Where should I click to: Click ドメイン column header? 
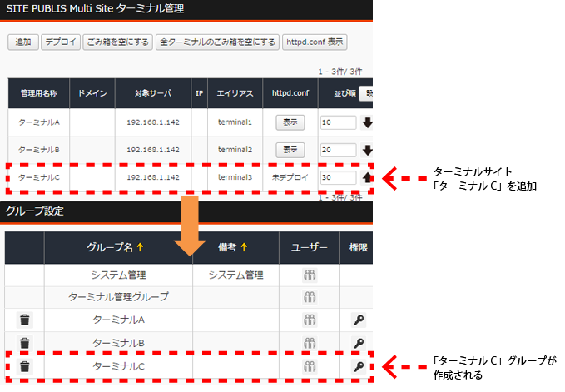92,93
